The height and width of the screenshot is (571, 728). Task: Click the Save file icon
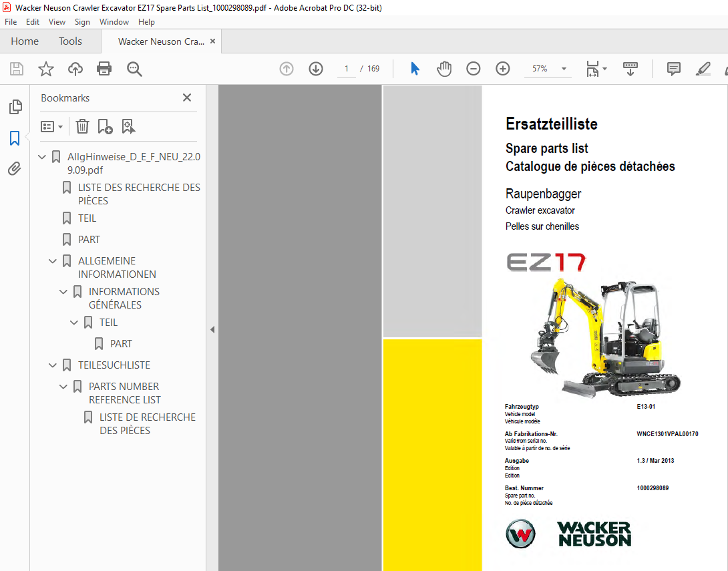click(x=17, y=69)
